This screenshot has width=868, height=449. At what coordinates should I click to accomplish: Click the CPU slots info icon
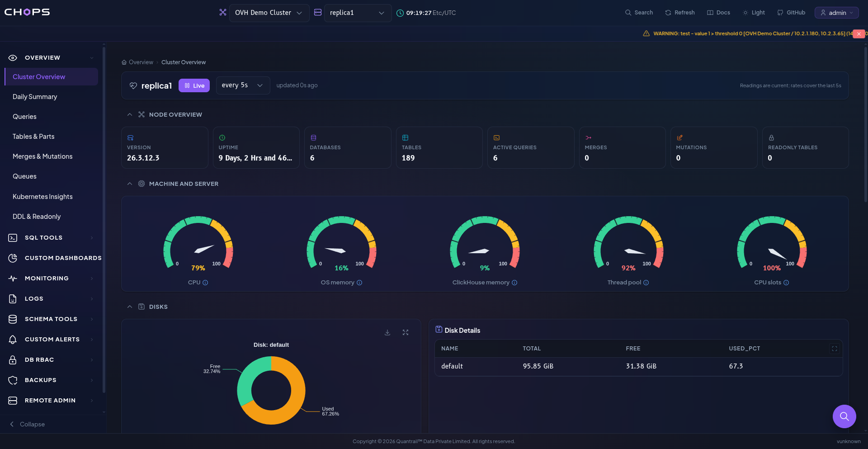[x=786, y=283]
